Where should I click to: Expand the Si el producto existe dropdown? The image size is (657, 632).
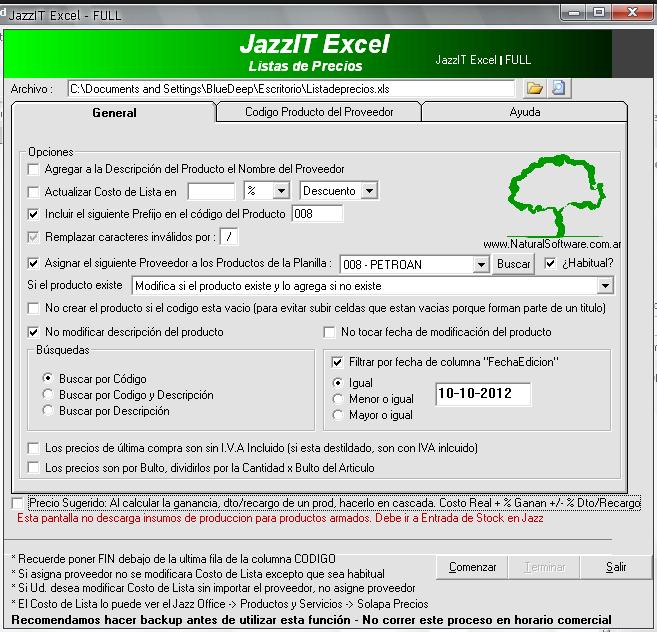[605, 286]
